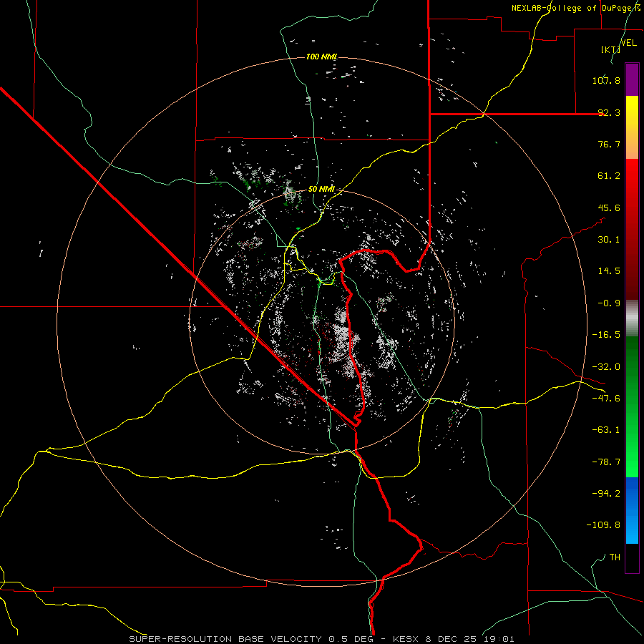The image size is (644, 644).
Task: Click the 50 NMI range ring label
Action: 321,189
